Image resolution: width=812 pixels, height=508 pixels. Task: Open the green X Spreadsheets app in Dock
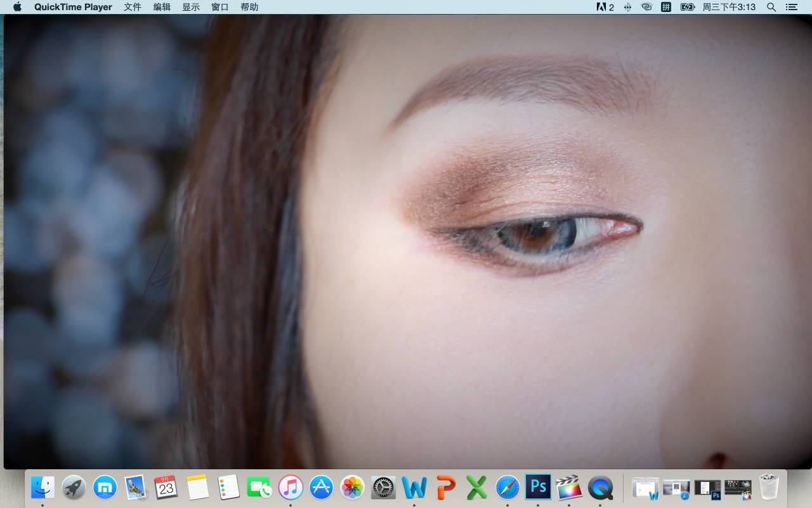[x=476, y=488]
